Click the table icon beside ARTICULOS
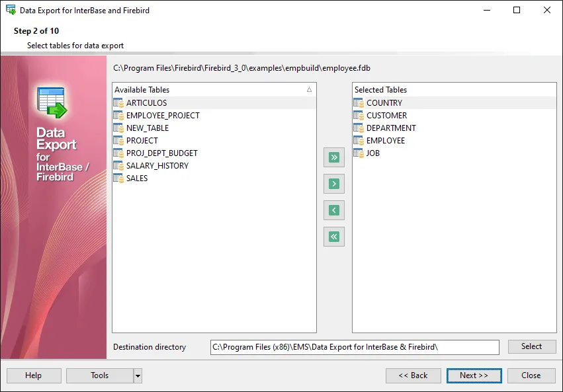563x392 pixels. tap(118, 103)
